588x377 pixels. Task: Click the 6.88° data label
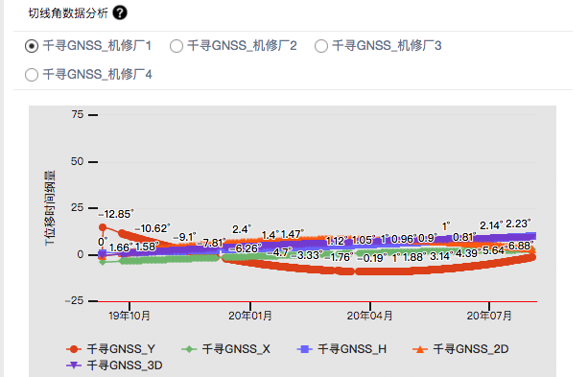pyautogui.click(x=521, y=247)
